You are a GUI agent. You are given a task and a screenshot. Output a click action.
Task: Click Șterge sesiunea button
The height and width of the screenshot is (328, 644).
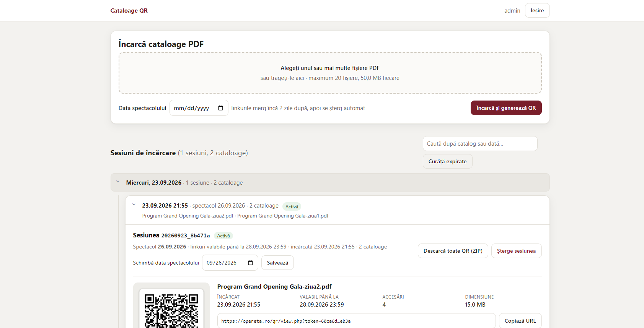click(x=516, y=251)
